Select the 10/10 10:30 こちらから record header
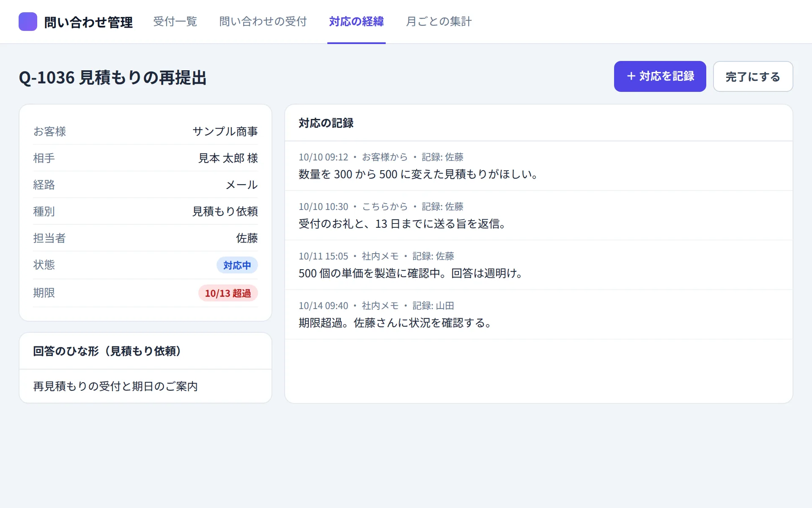Screen dimensions: 812x508 tap(381, 207)
